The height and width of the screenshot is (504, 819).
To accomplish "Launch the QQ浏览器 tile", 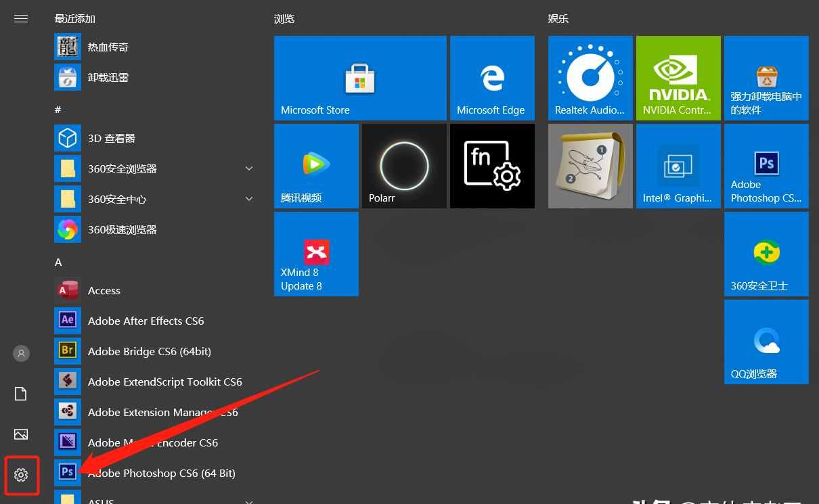I will pos(766,342).
